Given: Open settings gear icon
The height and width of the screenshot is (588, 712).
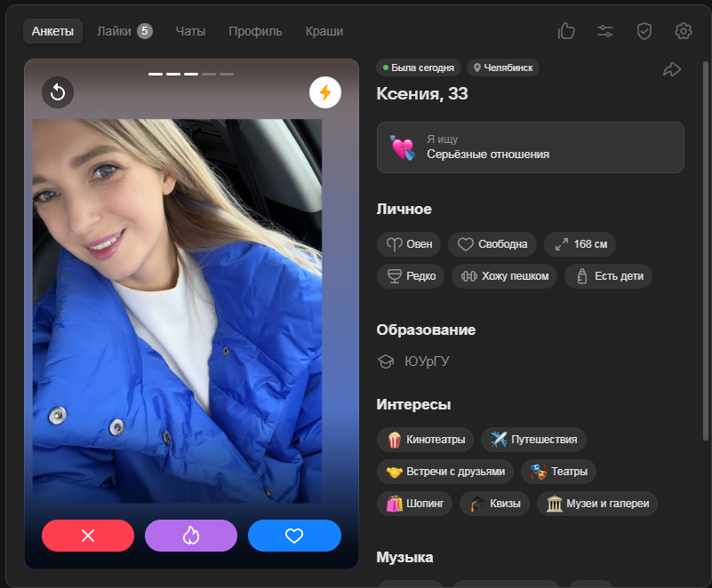Looking at the screenshot, I should click(x=684, y=31).
